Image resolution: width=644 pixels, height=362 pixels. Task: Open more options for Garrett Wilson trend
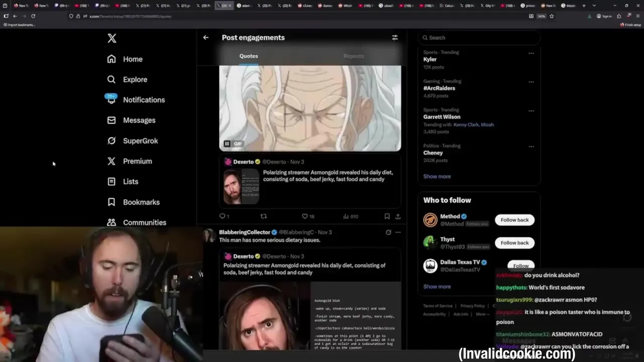[531, 111]
